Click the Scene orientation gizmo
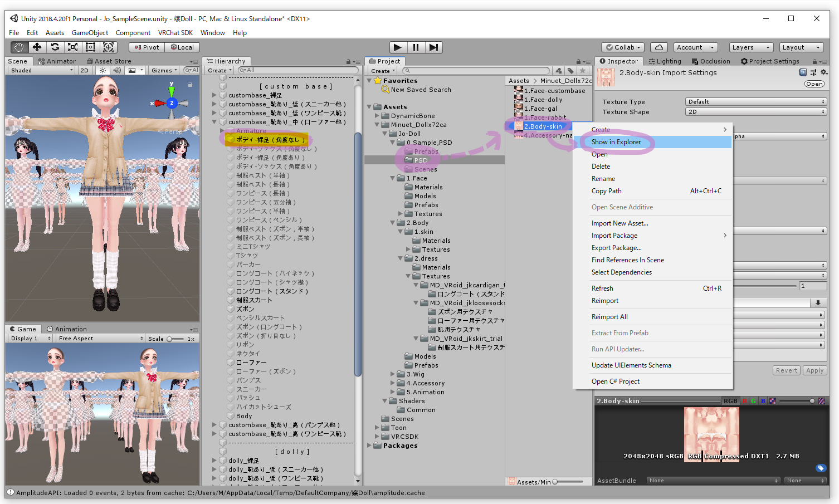839x504 pixels. click(x=172, y=102)
